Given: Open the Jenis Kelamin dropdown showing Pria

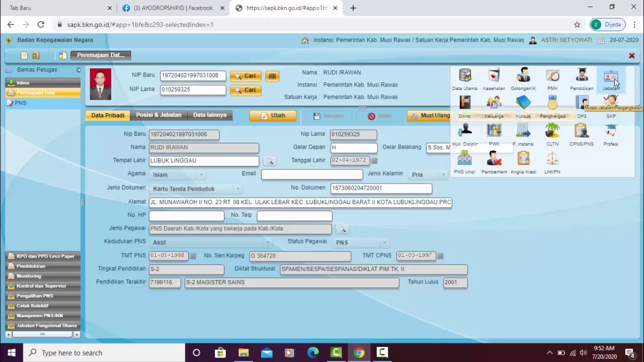Looking at the screenshot, I should pyautogui.click(x=428, y=174).
